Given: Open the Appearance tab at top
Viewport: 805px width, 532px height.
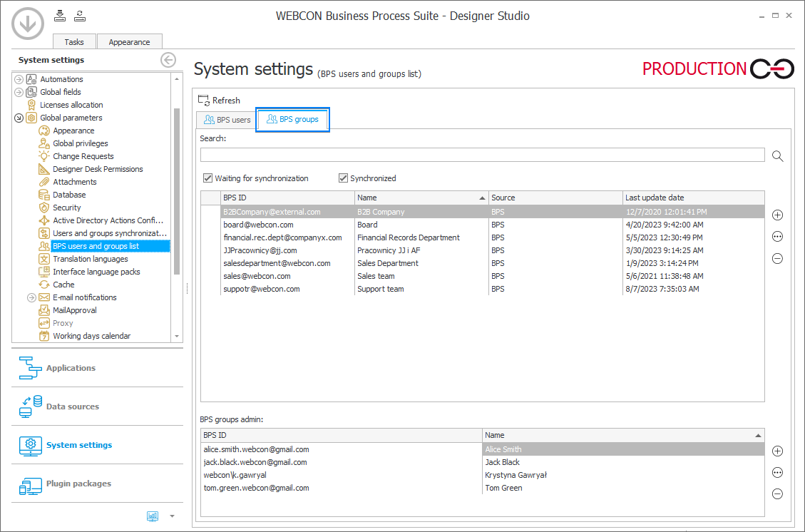Looking at the screenshot, I should 129,41.
